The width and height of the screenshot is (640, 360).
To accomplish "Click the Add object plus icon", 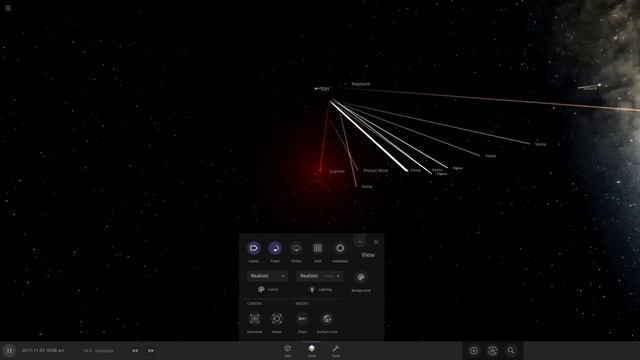I will (x=474, y=350).
